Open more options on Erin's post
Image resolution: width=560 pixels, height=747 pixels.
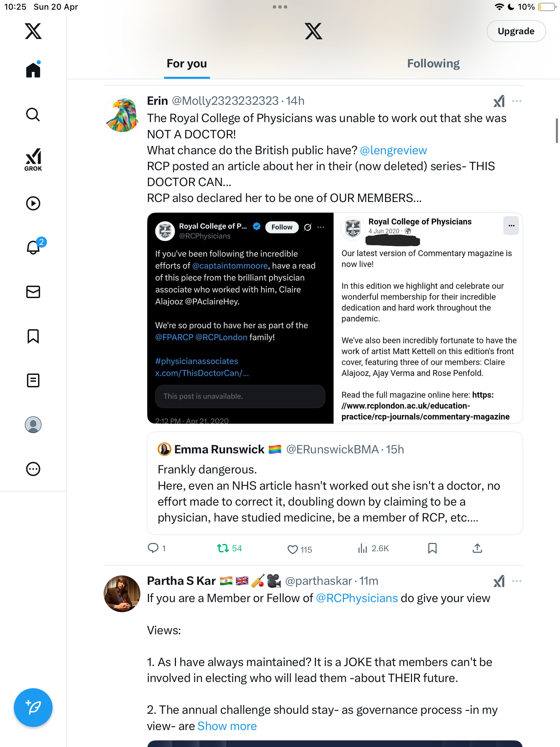(x=516, y=101)
